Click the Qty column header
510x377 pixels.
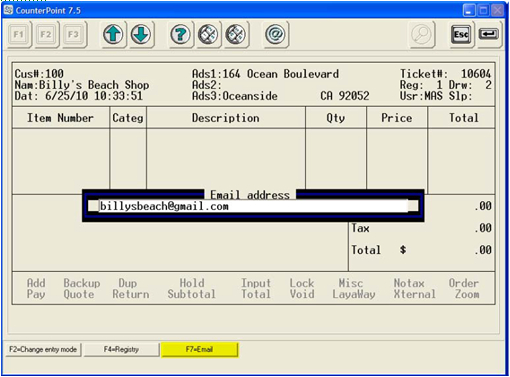click(336, 118)
